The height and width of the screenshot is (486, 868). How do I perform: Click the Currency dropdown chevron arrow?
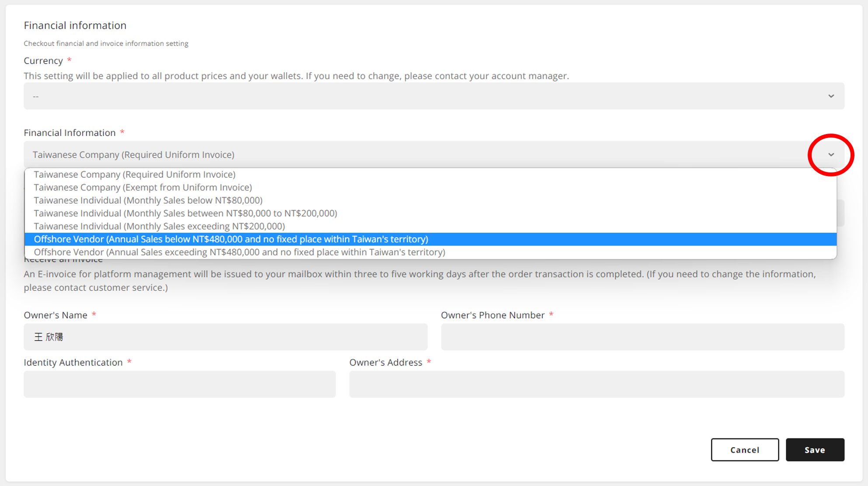click(831, 96)
